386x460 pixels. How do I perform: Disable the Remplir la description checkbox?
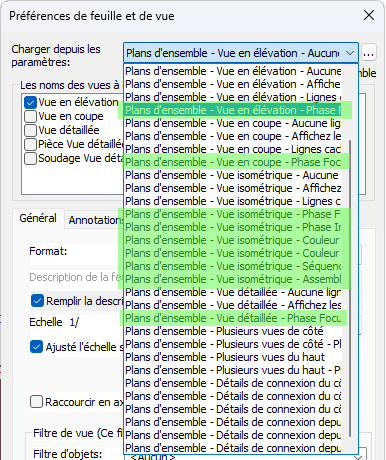[37, 301]
